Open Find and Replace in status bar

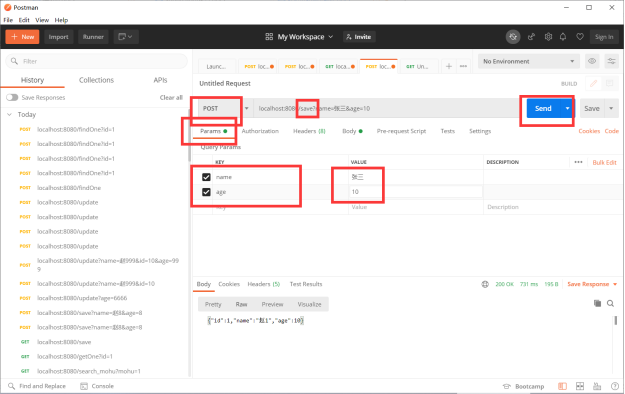click(37, 386)
